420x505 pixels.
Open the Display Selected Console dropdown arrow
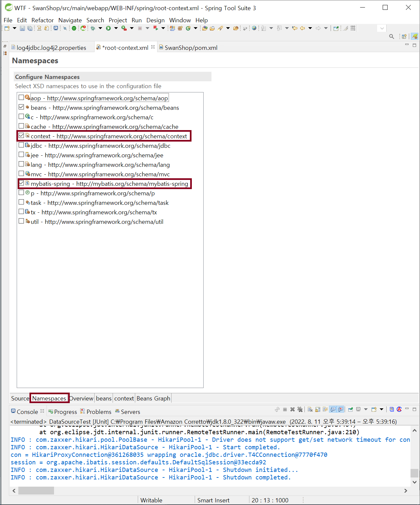(x=366, y=409)
